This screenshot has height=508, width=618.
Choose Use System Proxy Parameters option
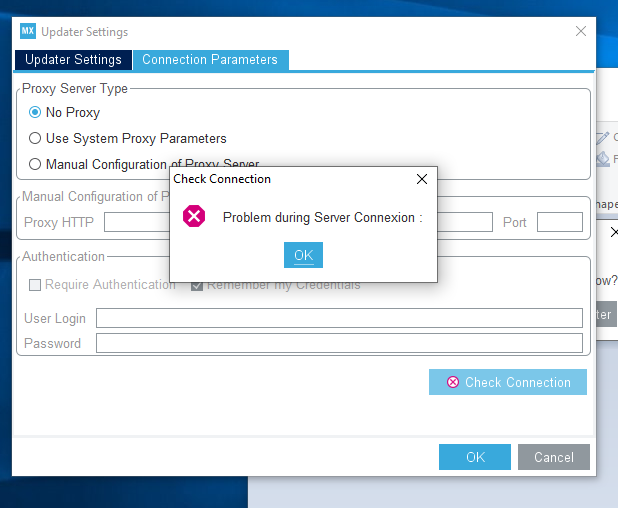[x=35, y=138]
